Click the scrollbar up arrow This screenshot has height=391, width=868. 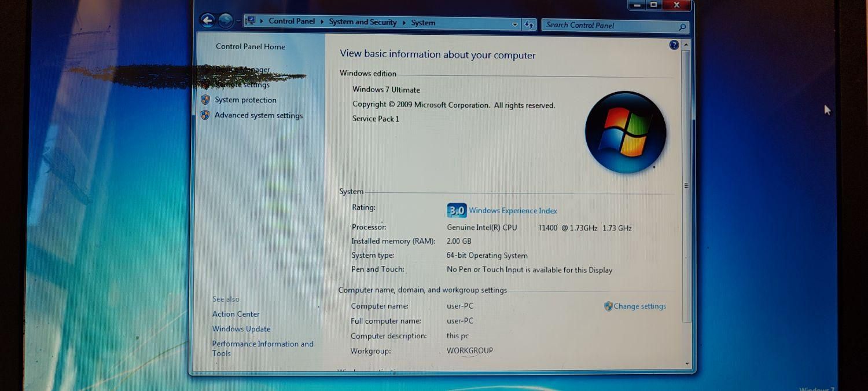coord(686,45)
